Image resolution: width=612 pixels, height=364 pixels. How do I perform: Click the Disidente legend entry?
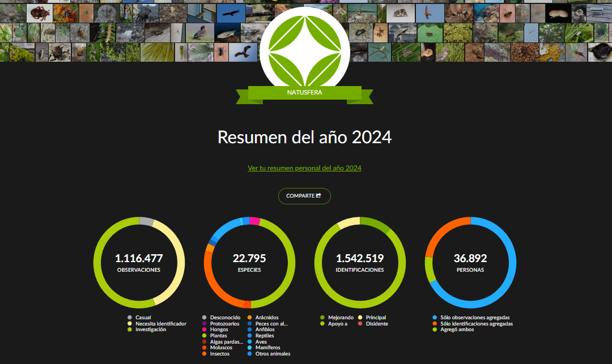[377, 324]
